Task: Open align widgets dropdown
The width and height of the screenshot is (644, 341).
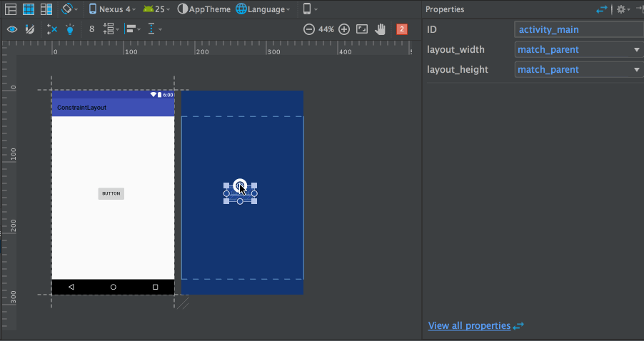Action: coord(133,29)
